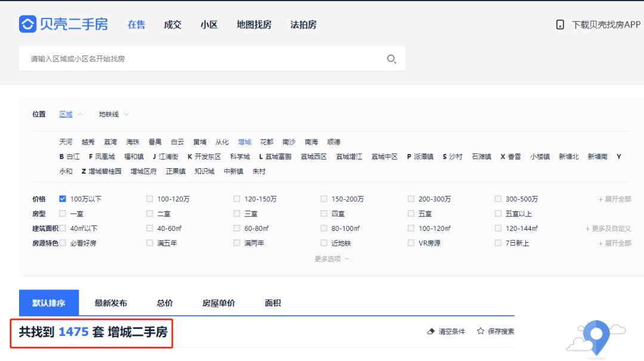Switch to the 成交 tab
Viewport: 644px width, 361px height.
172,24
